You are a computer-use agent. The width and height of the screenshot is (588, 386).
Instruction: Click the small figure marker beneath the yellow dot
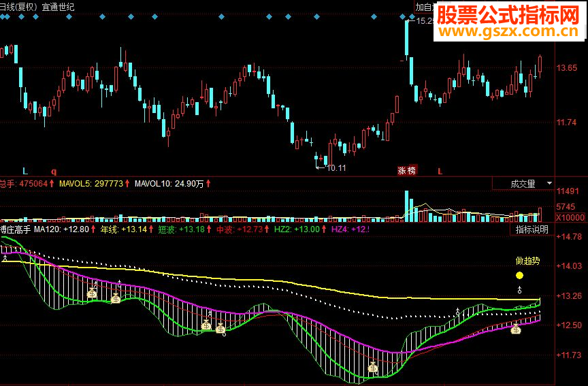[520, 289]
